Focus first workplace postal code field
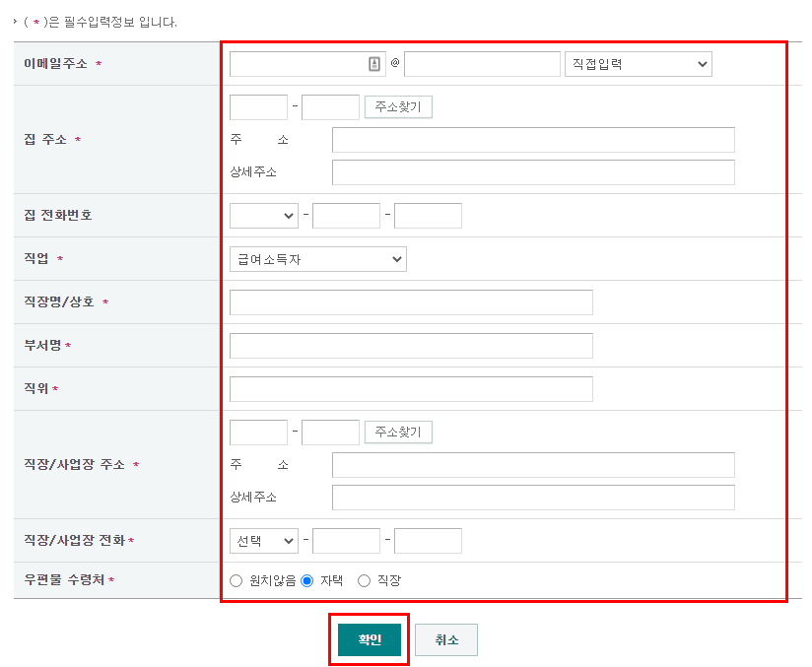The width and height of the screenshot is (812, 667). coord(258,433)
